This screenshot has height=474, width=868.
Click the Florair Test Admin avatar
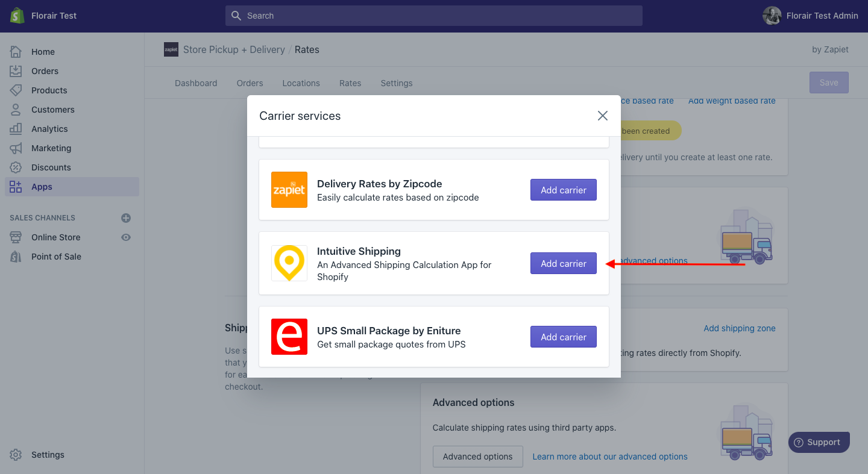tap(772, 16)
